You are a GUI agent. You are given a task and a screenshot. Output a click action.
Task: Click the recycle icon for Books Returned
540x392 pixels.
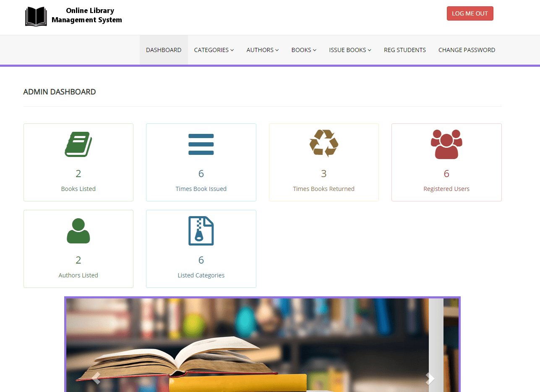pyautogui.click(x=323, y=144)
